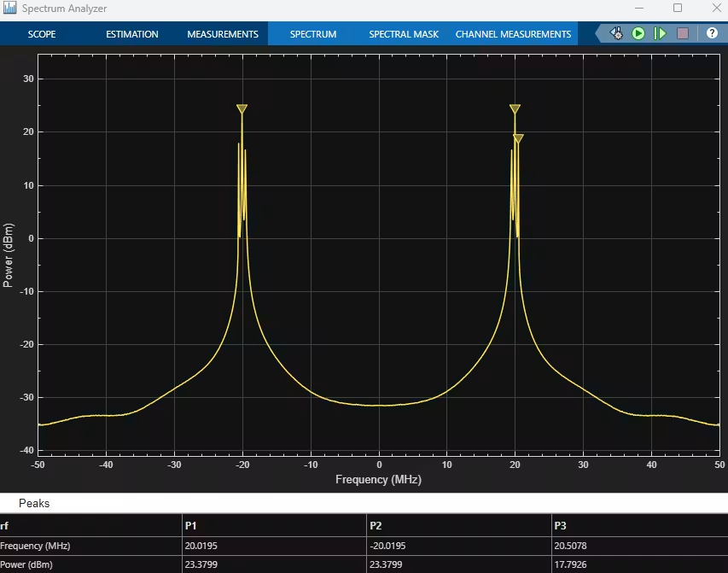
Task: Click the Stop square button
Action: [683, 33]
